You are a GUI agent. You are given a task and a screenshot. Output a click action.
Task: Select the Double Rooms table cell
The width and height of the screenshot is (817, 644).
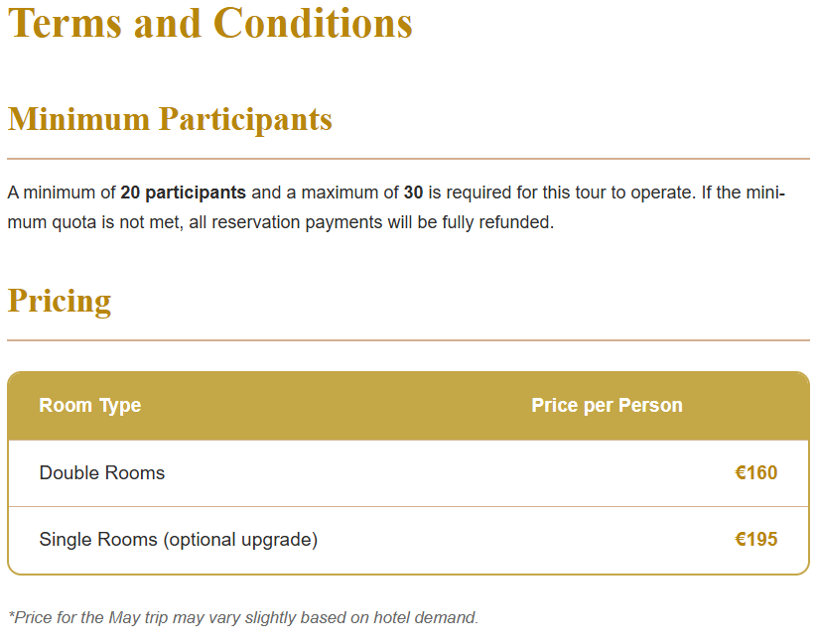[102, 473]
